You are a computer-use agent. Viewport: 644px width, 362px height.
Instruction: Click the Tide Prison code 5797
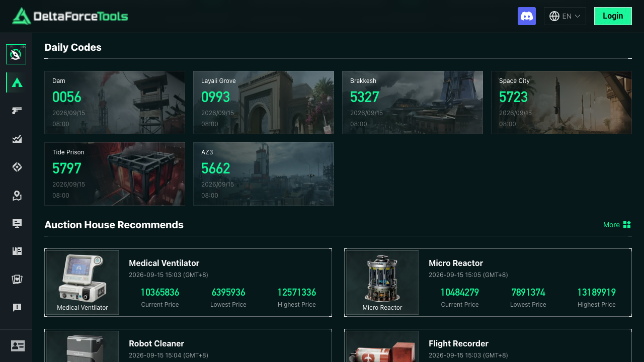pyautogui.click(x=67, y=168)
